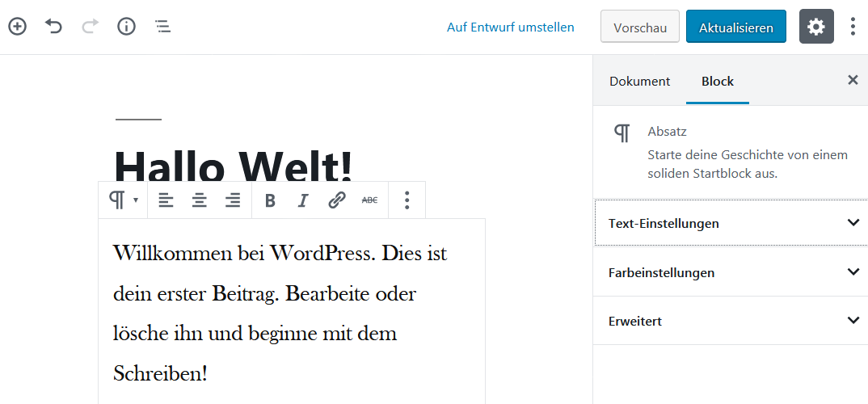Screen dimensions: 868x404
Task: Apply strikethrough formatting
Action: point(370,200)
